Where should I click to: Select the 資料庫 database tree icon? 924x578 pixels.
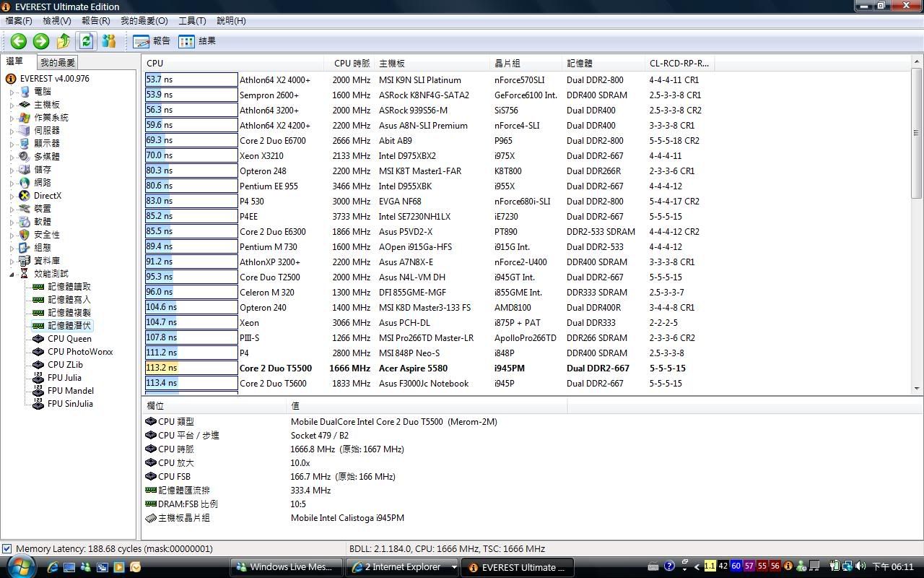pos(25,261)
